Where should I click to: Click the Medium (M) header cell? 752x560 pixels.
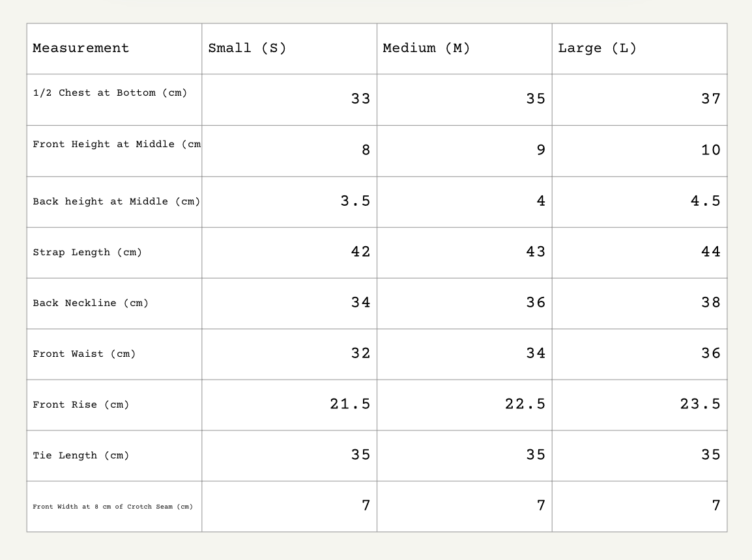coord(426,48)
